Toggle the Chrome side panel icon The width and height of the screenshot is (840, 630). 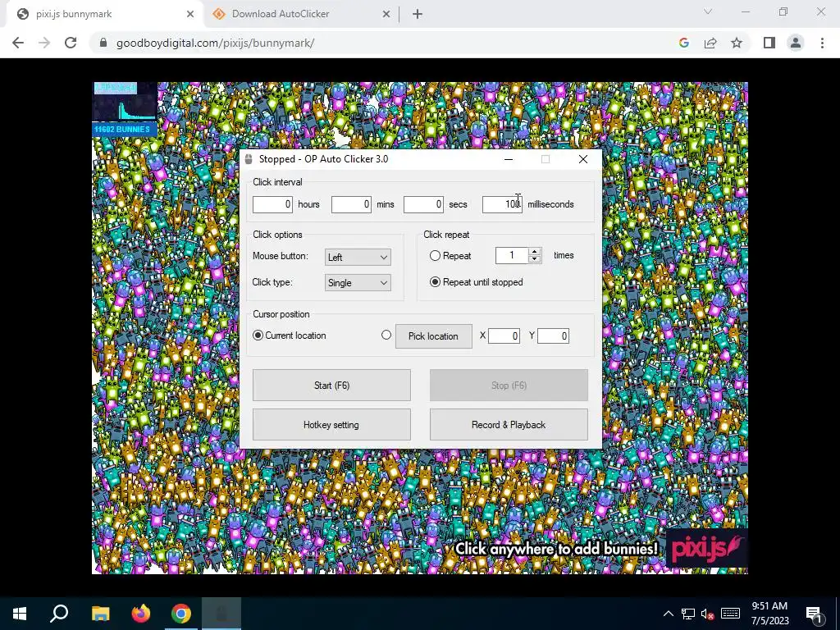(769, 43)
